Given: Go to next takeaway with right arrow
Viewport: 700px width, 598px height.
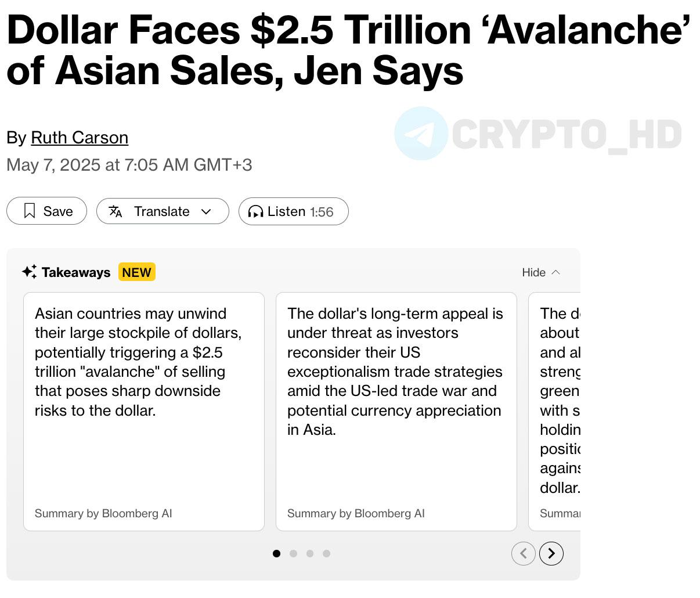Looking at the screenshot, I should point(551,553).
